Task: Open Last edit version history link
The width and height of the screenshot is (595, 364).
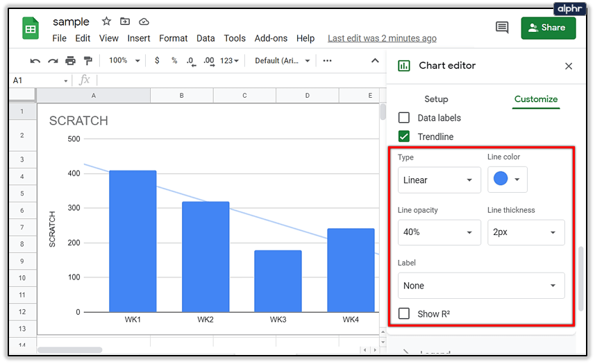Action: 382,38
